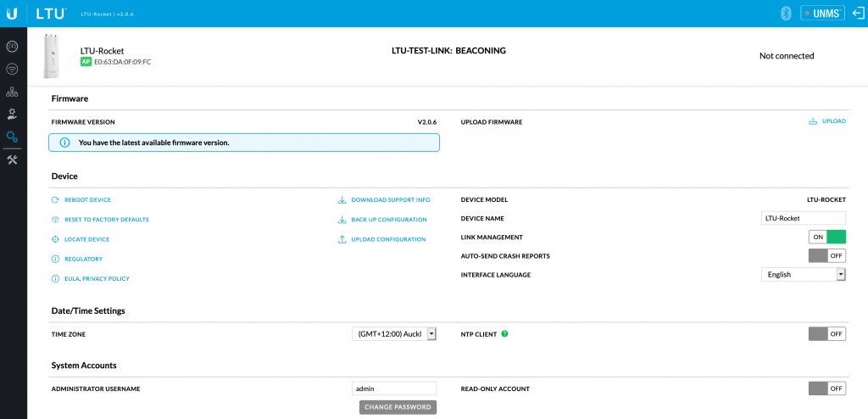Click the Reboot Device link
This screenshot has width=868, height=419.
[x=86, y=200]
